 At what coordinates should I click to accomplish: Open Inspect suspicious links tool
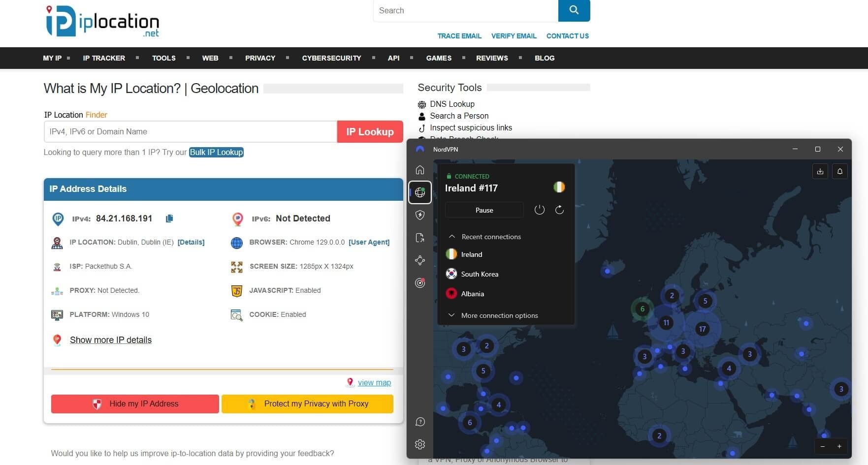point(471,128)
